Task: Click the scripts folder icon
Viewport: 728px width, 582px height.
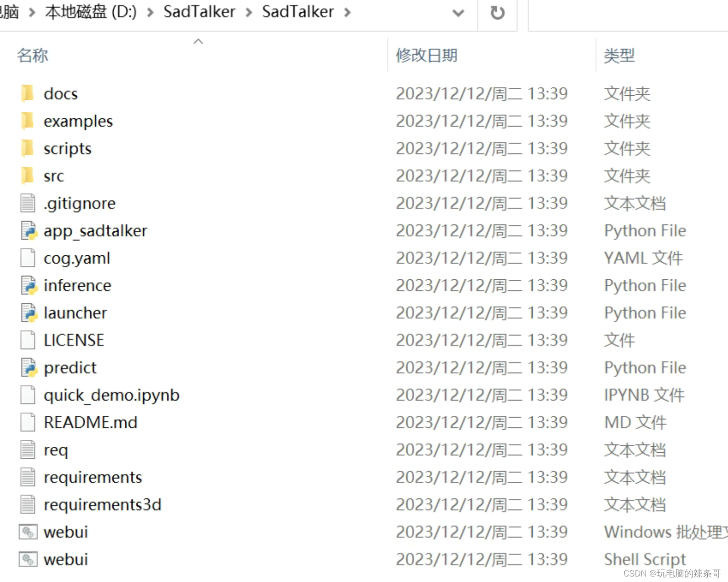Action: pyautogui.click(x=28, y=148)
